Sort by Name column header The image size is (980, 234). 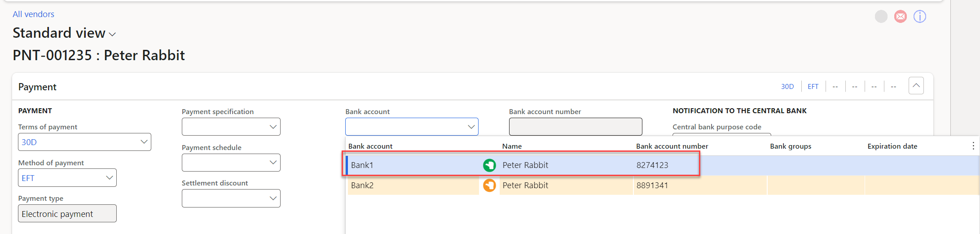click(x=512, y=146)
